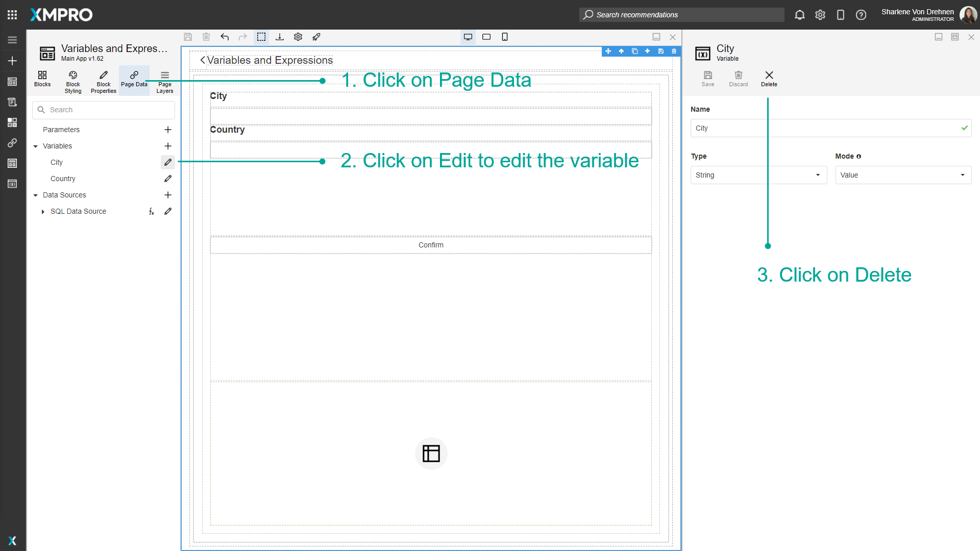
Task: Delete selected block with trash icon
Action: point(674,51)
